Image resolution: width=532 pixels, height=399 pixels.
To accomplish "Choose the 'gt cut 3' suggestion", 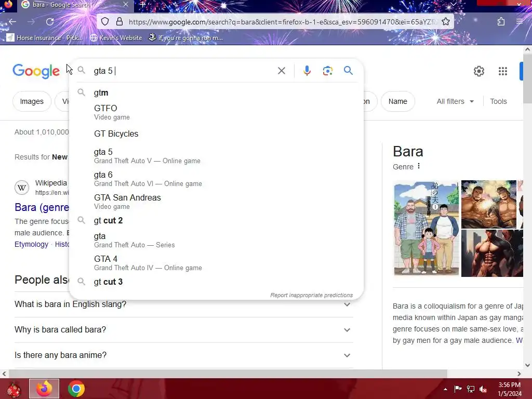I will pos(216,282).
